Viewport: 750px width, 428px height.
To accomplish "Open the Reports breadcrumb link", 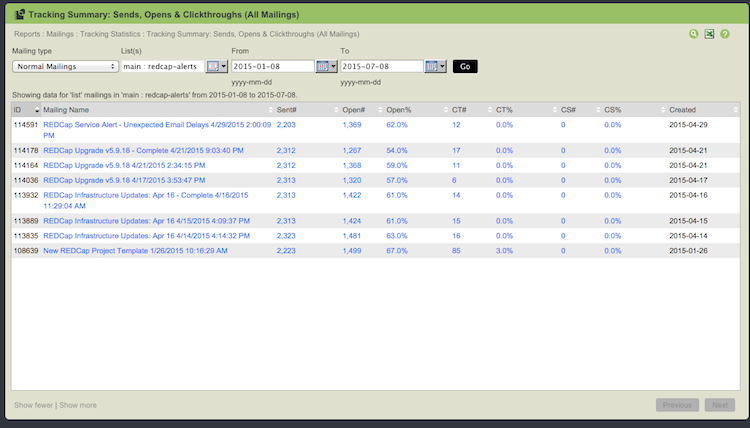I will click(x=27, y=34).
